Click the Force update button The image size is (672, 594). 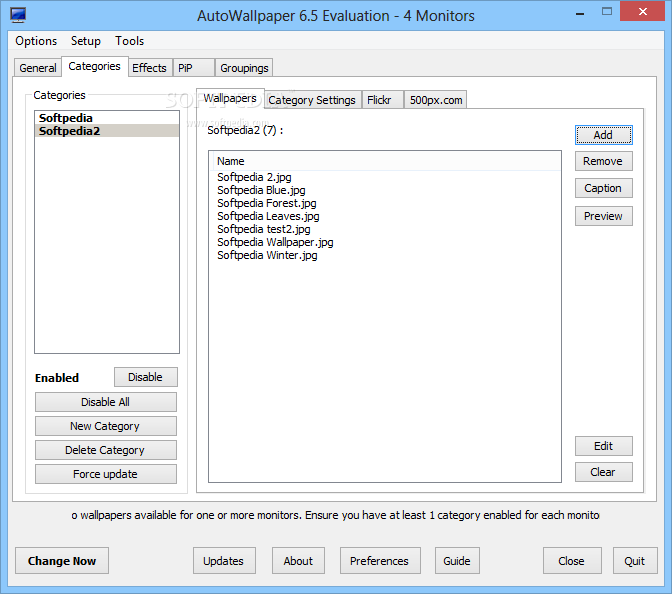point(105,474)
